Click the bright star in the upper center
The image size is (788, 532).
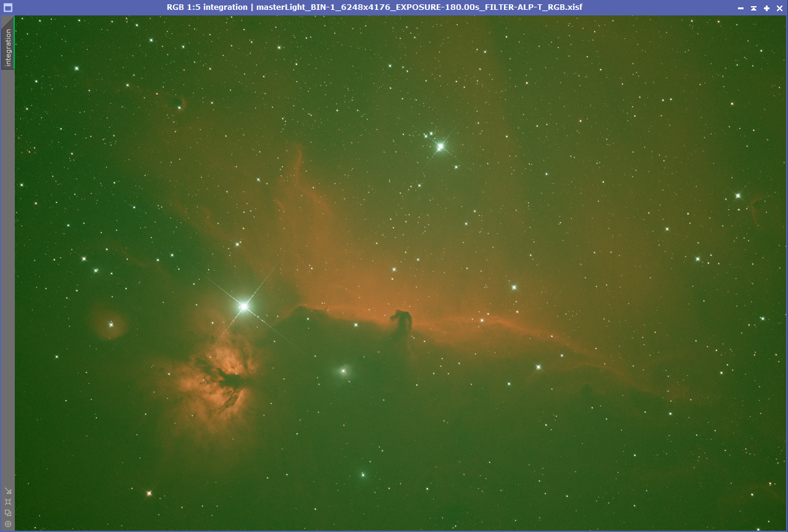(440, 147)
